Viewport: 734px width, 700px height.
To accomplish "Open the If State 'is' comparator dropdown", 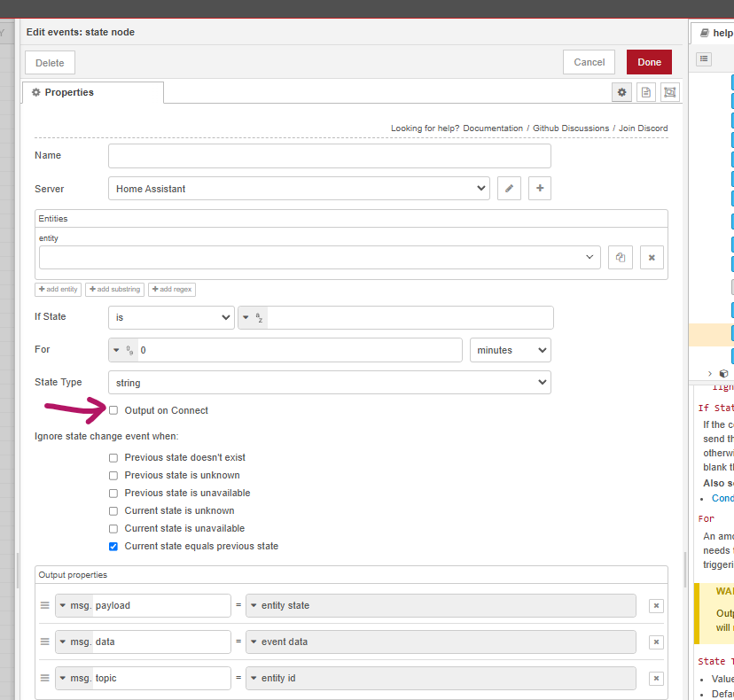I will pyautogui.click(x=171, y=318).
